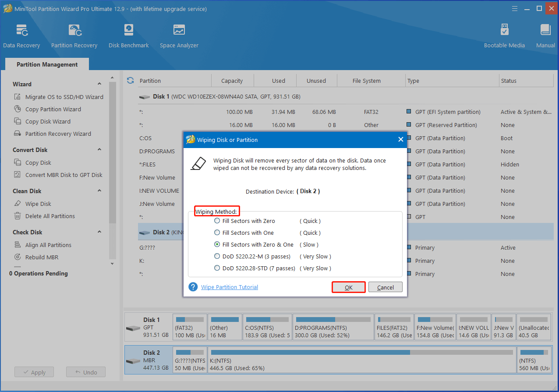Select Fill Sectors with One option

[x=217, y=233]
